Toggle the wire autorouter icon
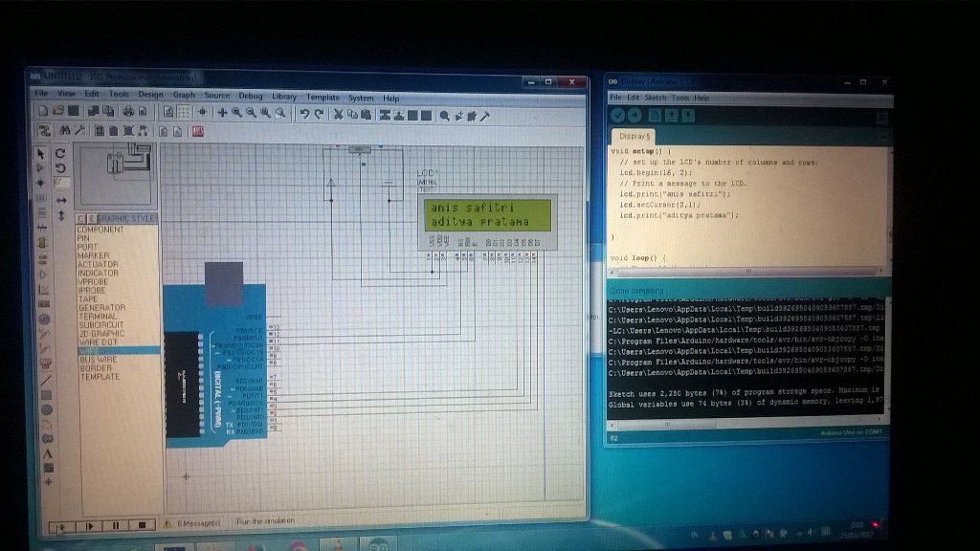This screenshot has width=980, height=551. pyautogui.click(x=44, y=130)
